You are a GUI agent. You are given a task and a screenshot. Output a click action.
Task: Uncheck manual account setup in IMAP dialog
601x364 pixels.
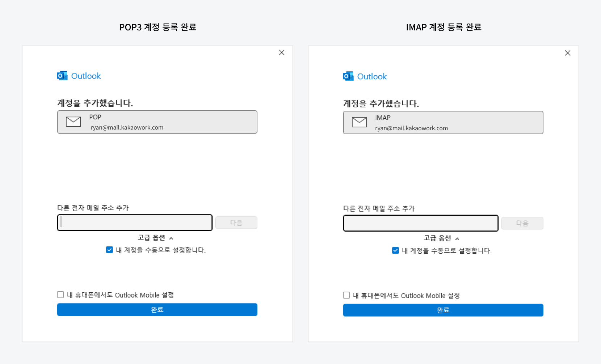coord(395,250)
